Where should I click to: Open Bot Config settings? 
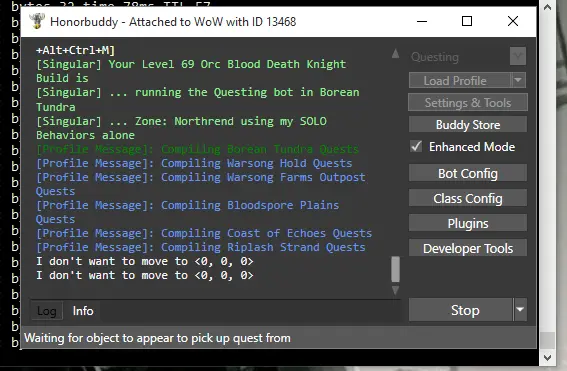point(468,174)
